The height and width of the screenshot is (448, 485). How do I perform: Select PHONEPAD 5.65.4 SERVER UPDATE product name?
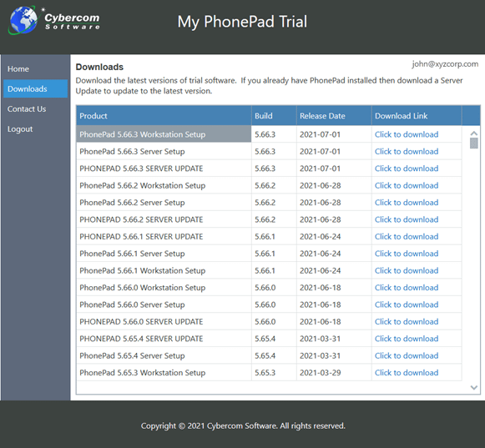(x=141, y=339)
